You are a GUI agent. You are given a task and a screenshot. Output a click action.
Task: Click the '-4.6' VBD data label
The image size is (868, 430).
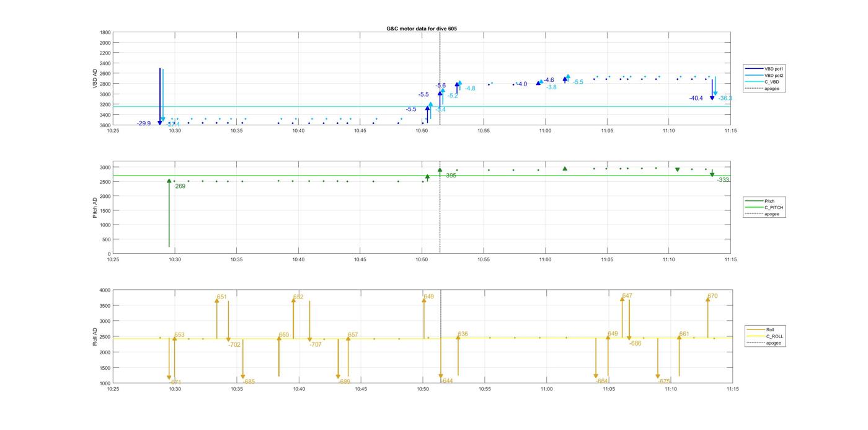tap(549, 80)
